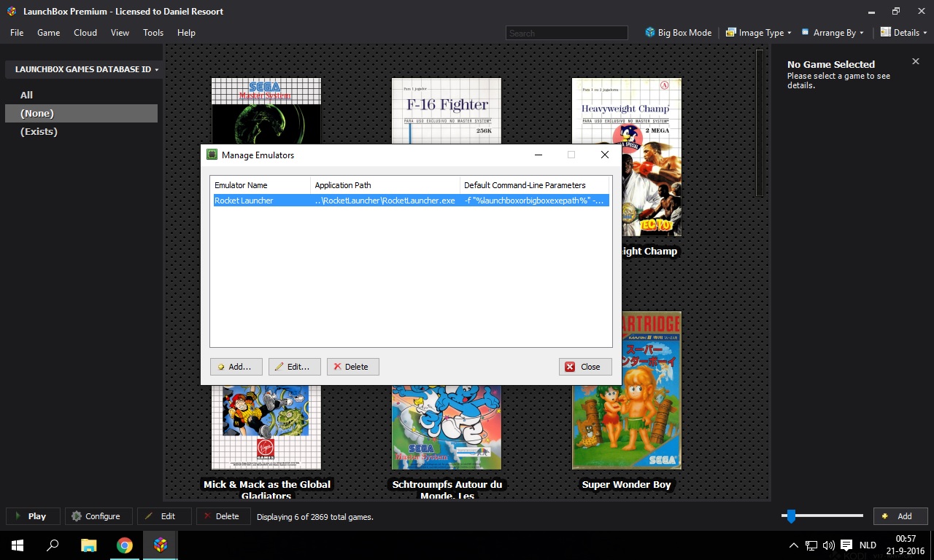The width and height of the screenshot is (934, 560).
Task: Open the network tray icon
Action: 811,545
